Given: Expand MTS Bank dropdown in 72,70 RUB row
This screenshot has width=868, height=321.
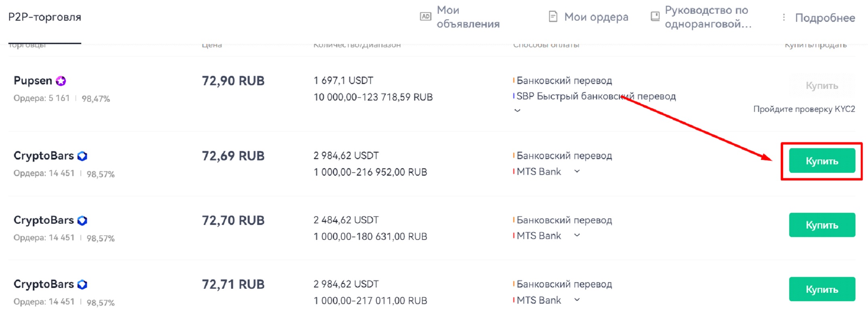Looking at the screenshot, I should coord(577,235).
